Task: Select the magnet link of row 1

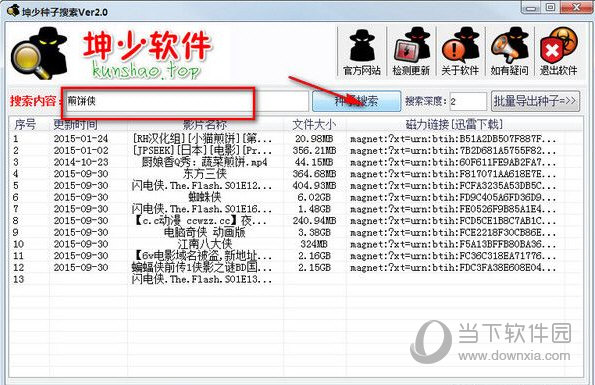Action: point(453,139)
